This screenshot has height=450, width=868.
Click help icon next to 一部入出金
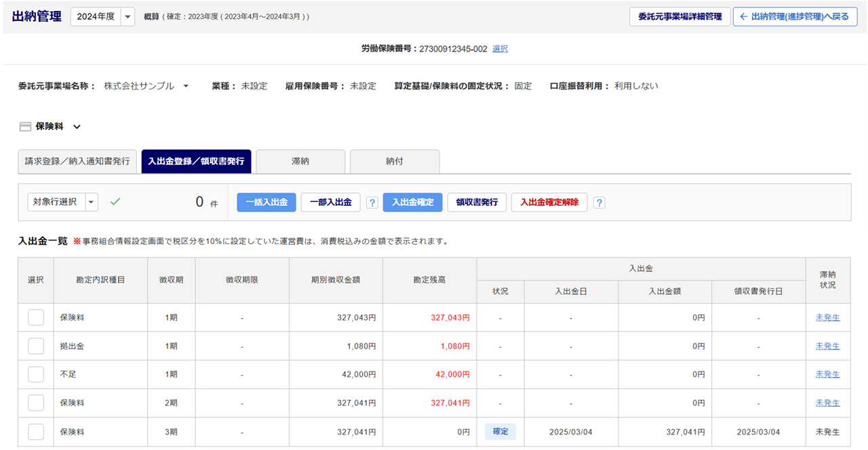(x=372, y=203)
